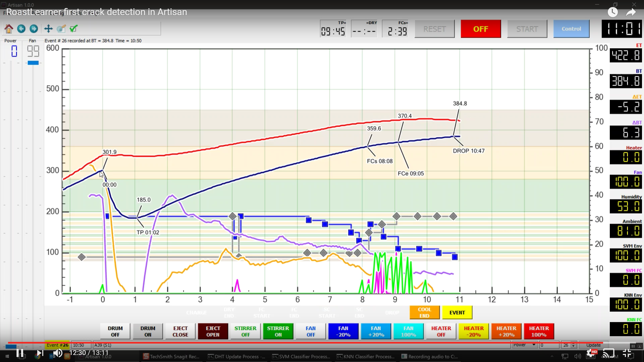Open the subplot configuration icon
Image resolution: width=644 pixels, height=362 pixels.
[x=61, y=29]
